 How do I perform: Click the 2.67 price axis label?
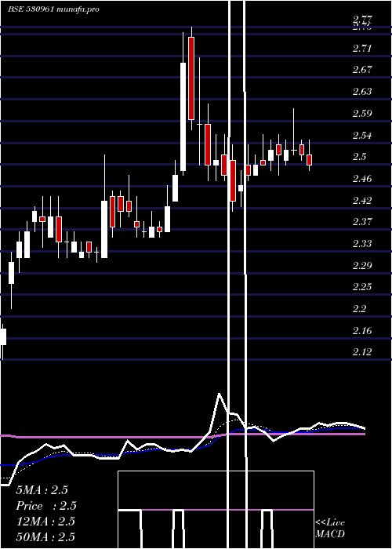coord(362,70)
